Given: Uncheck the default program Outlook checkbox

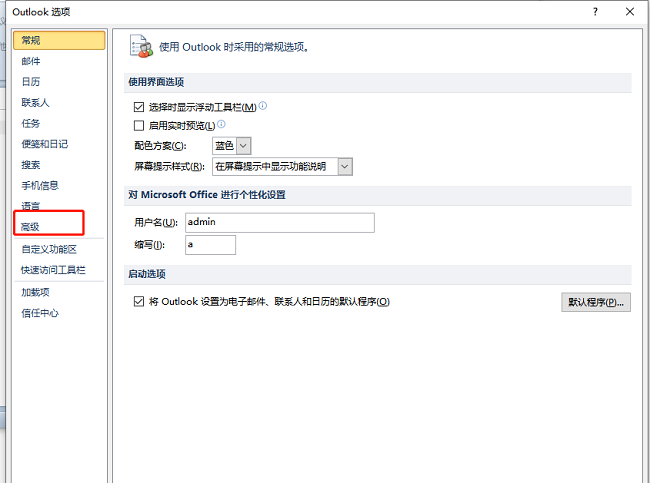Looking at the screenshot, I should pos(139,301).
